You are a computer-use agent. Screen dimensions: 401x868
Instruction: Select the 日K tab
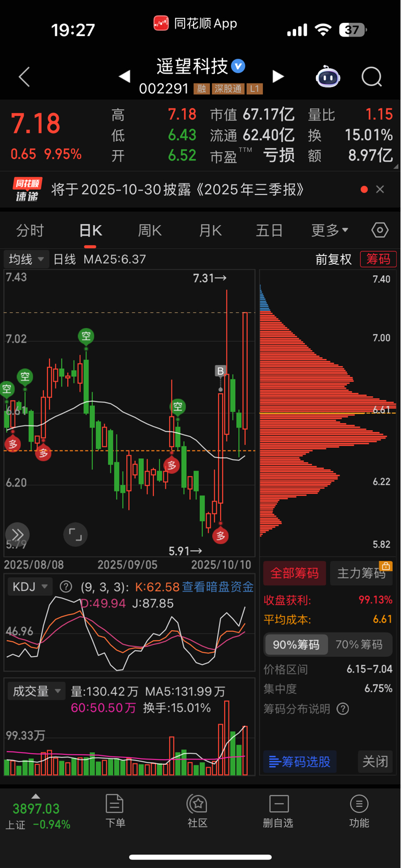pos(90,230)
